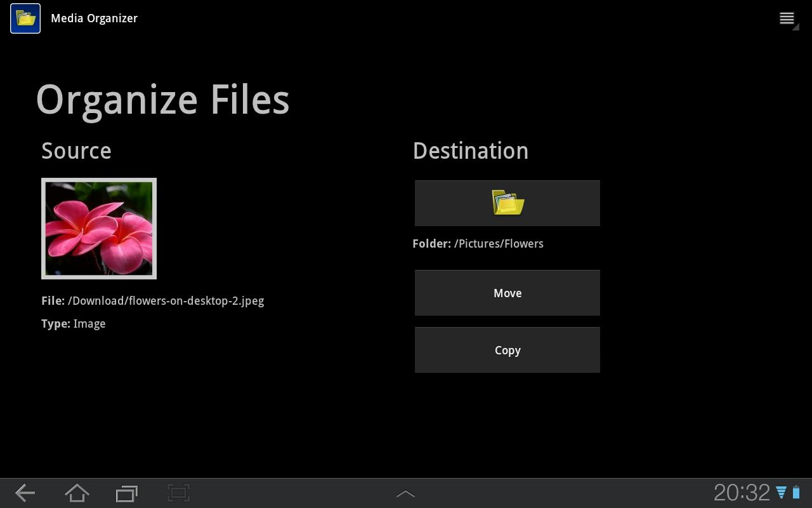Expand the hidden controls chevron at bottom center
This screenshot has height=508, width=812.
(405, 493)
